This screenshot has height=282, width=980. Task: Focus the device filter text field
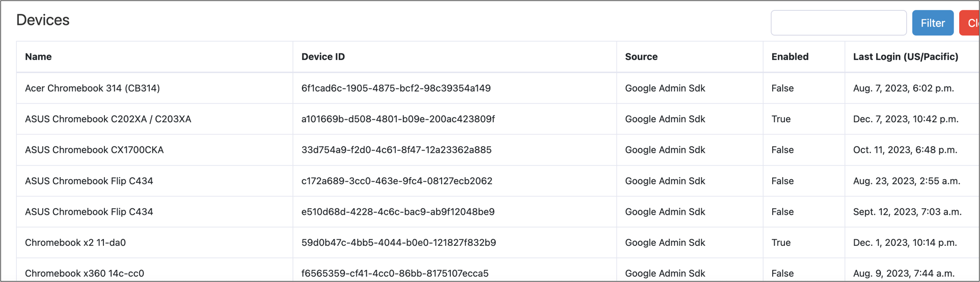[x=838, y=23]
